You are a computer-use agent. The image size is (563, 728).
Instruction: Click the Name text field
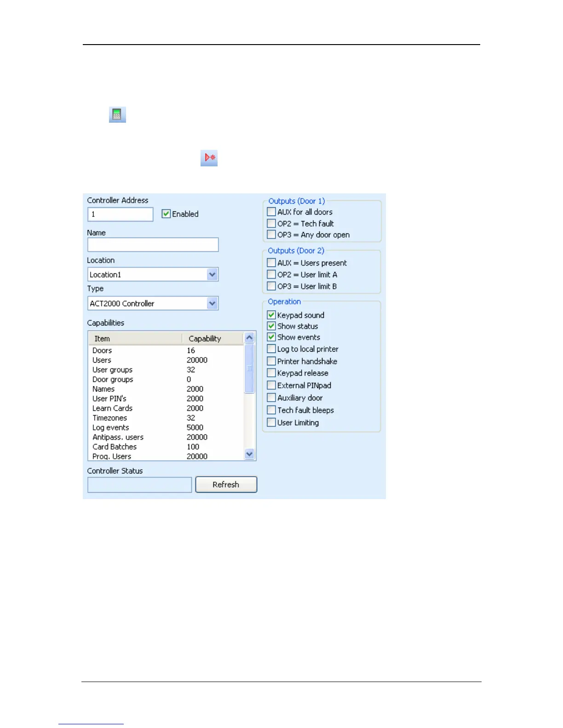[x=153, y=245]
